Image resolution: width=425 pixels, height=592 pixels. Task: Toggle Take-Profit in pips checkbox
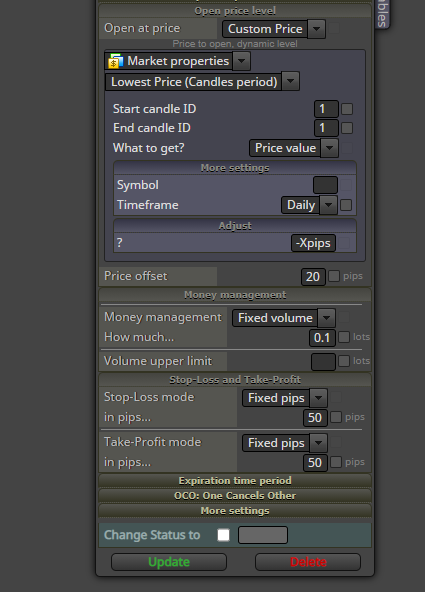336,462
